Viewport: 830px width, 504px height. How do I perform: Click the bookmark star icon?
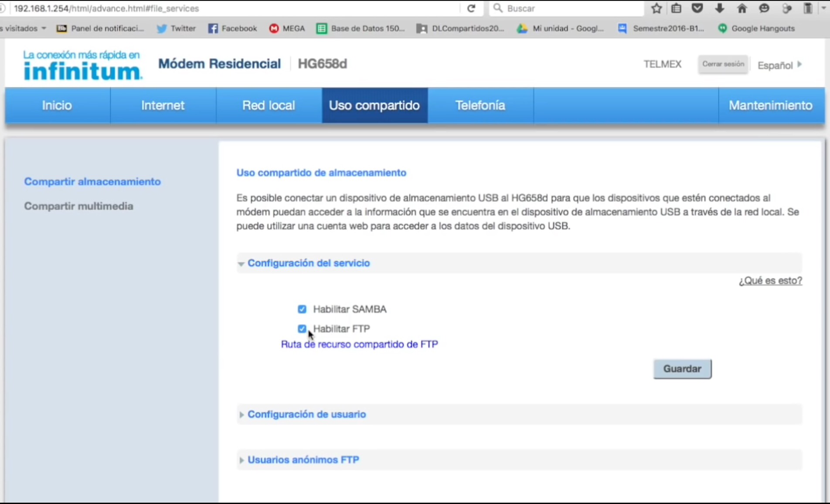(x=656, y=8)
